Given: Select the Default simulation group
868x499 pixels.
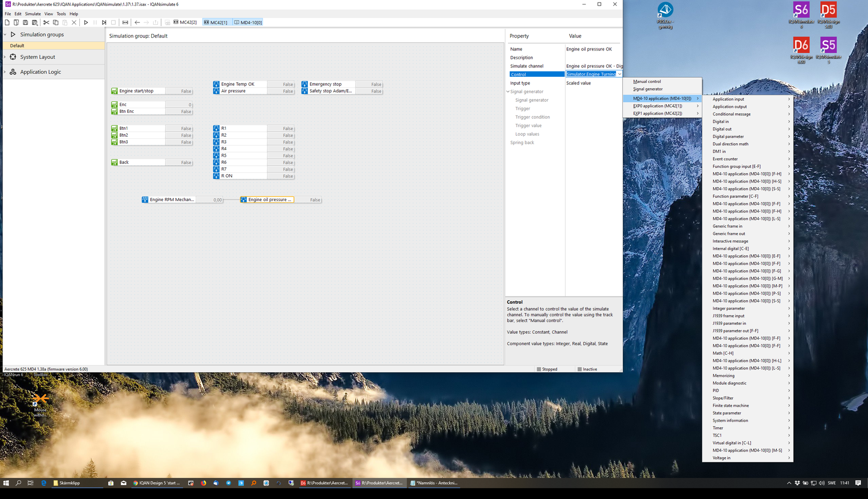Looking at the screenshot, I should [54, 45].
